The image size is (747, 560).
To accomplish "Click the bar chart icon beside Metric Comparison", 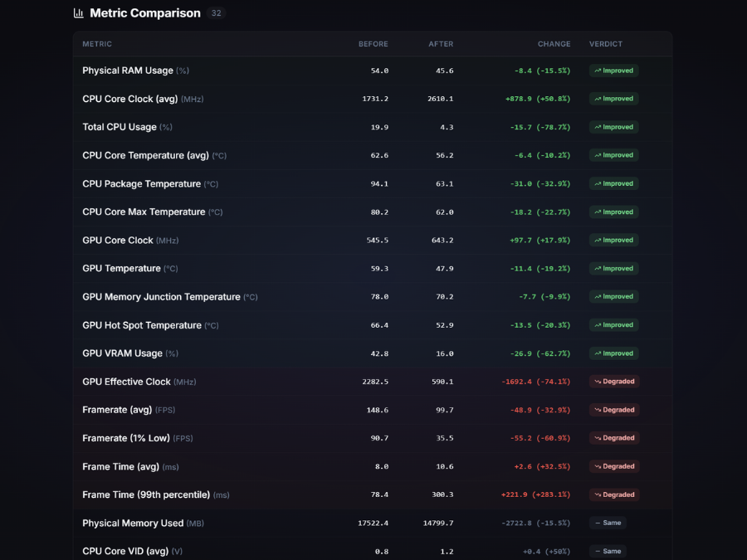I will tap(77, 12).
